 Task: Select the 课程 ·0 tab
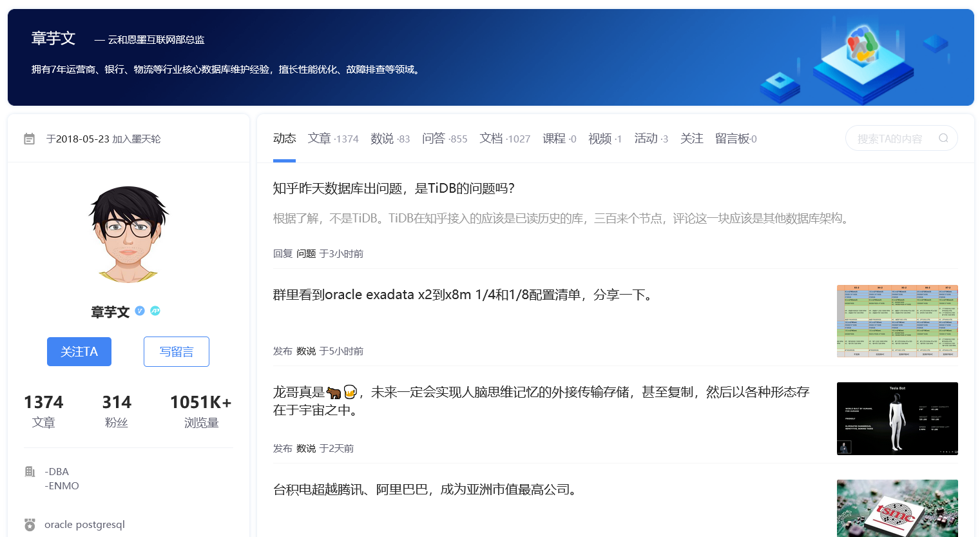click(x=559, y=138)
